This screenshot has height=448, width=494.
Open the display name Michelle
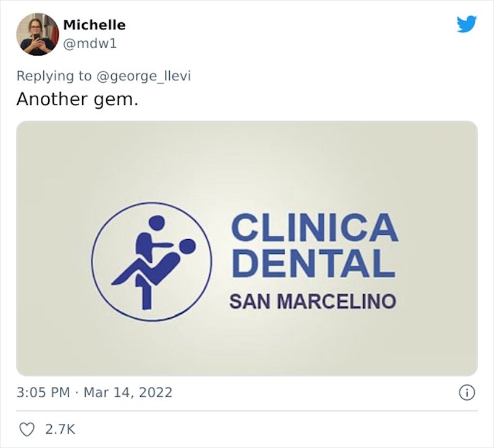click(94, 25)
